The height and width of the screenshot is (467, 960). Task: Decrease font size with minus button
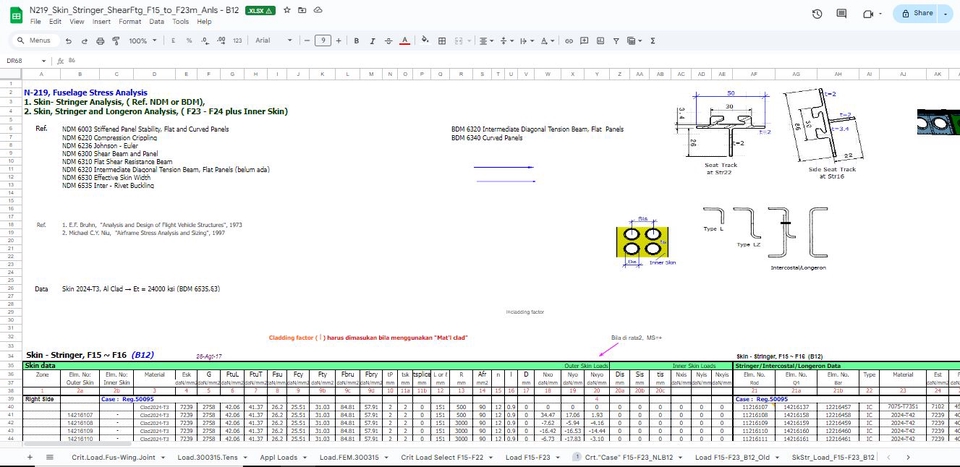pyautogui.click(x=307, y=41)
